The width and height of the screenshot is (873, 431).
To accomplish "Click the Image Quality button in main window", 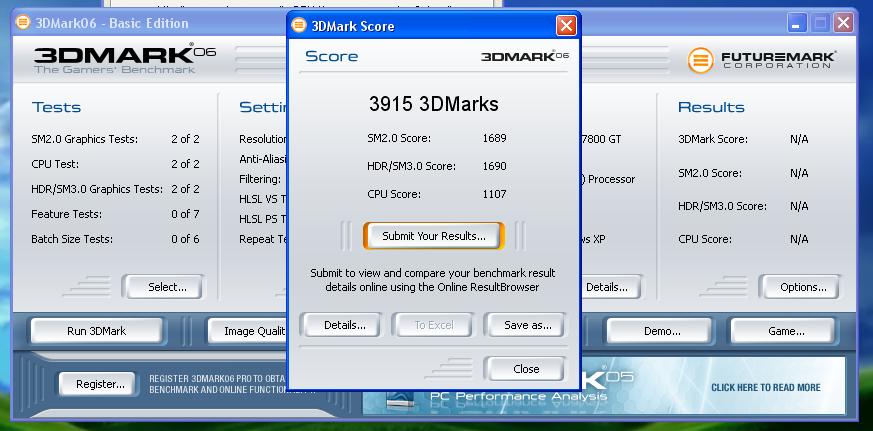I will 248,331.
